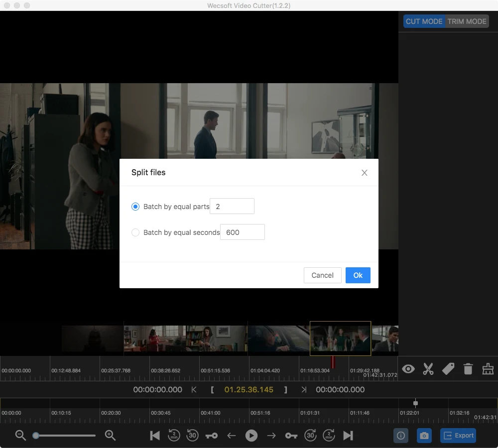
Task: Set segment end bracket
Action: (285, 390)
